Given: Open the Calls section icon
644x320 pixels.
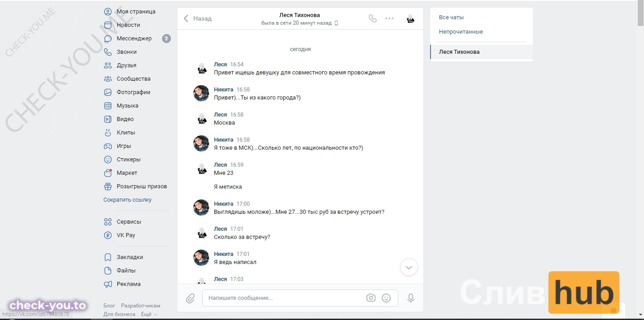Looking at the screenshot, I should click(x=108, y=52).
